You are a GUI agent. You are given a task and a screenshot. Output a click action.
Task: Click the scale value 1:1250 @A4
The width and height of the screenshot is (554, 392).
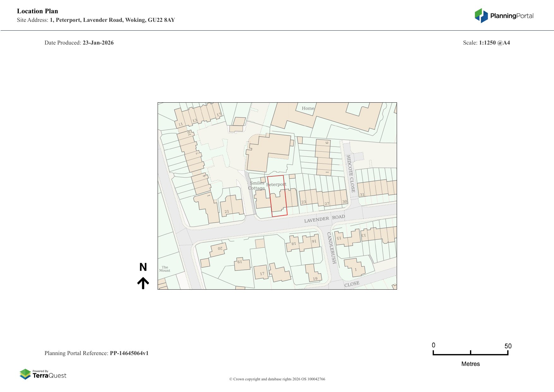click(x=494, y=43)
